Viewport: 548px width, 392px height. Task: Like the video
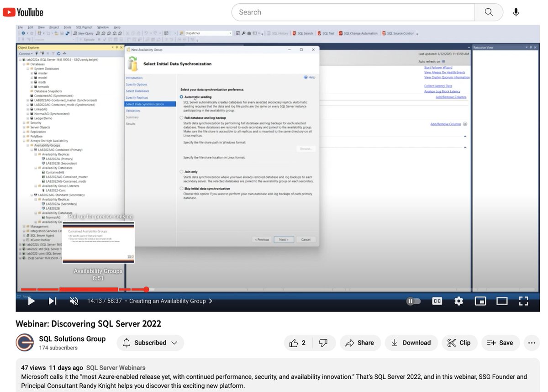coord(298,343)
